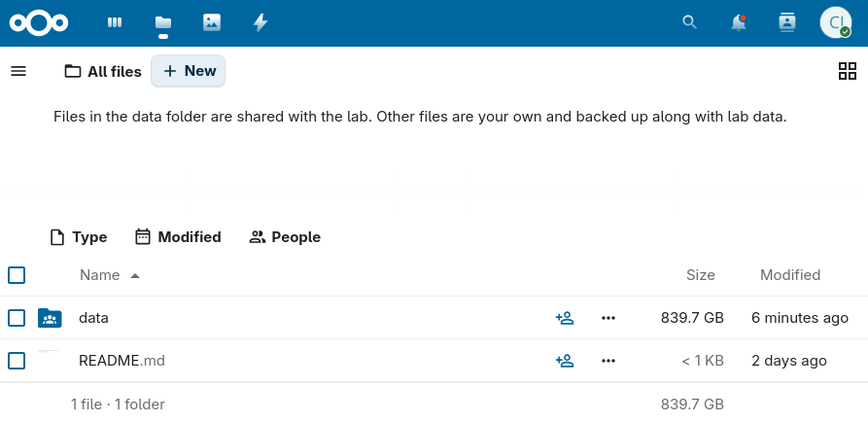Open the People filter

(285, 237)
